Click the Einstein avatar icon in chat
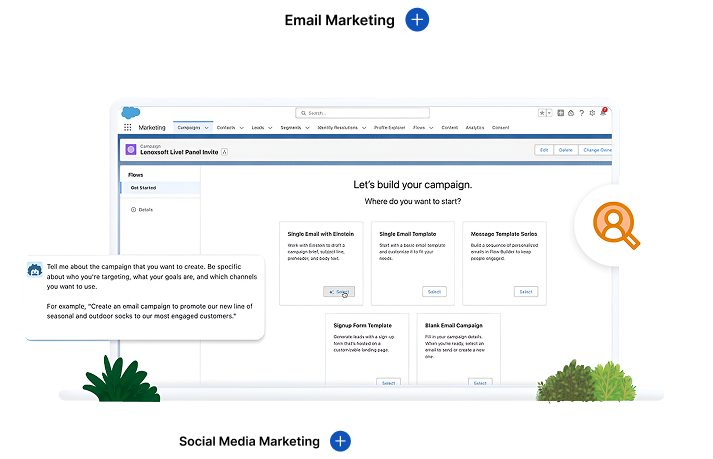Viewport: 713px width, 459px height. pos(35,270)
